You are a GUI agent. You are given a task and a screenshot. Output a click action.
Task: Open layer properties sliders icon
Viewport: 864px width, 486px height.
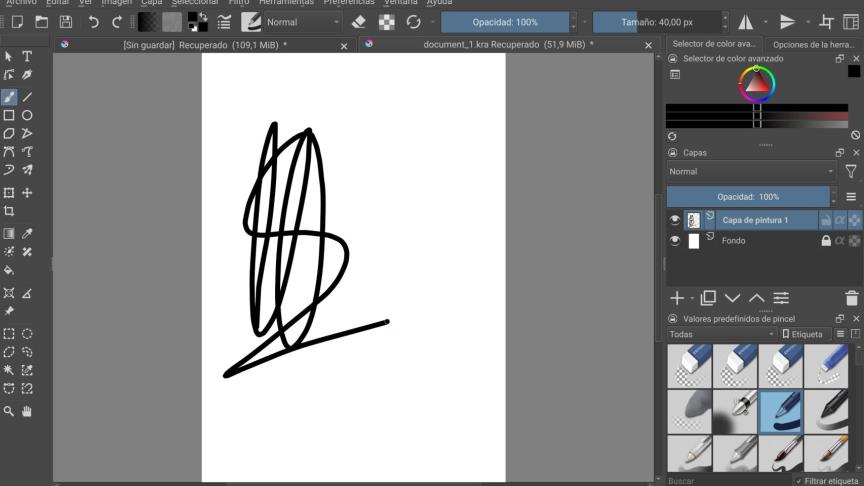pyautogui.click(x=781, y=298)
